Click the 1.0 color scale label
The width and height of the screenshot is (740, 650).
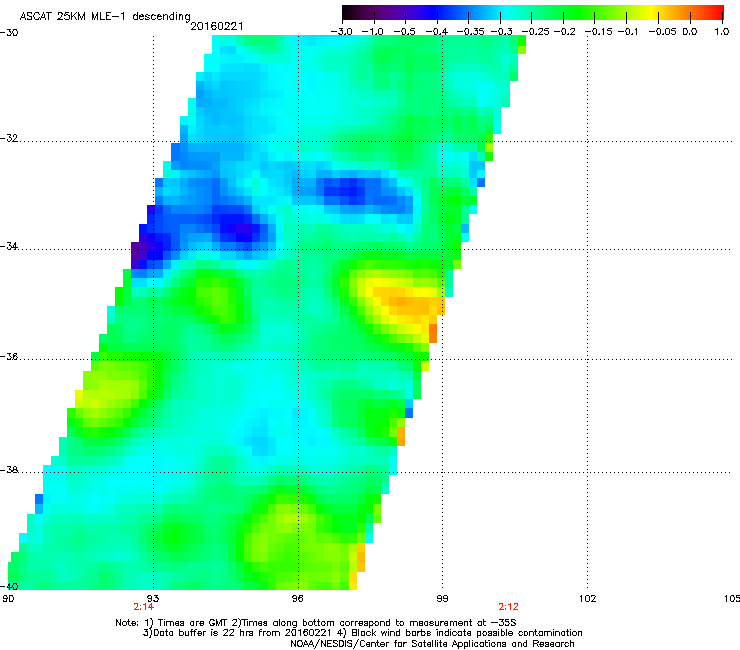pyautogui.click(x=722, y=32)
